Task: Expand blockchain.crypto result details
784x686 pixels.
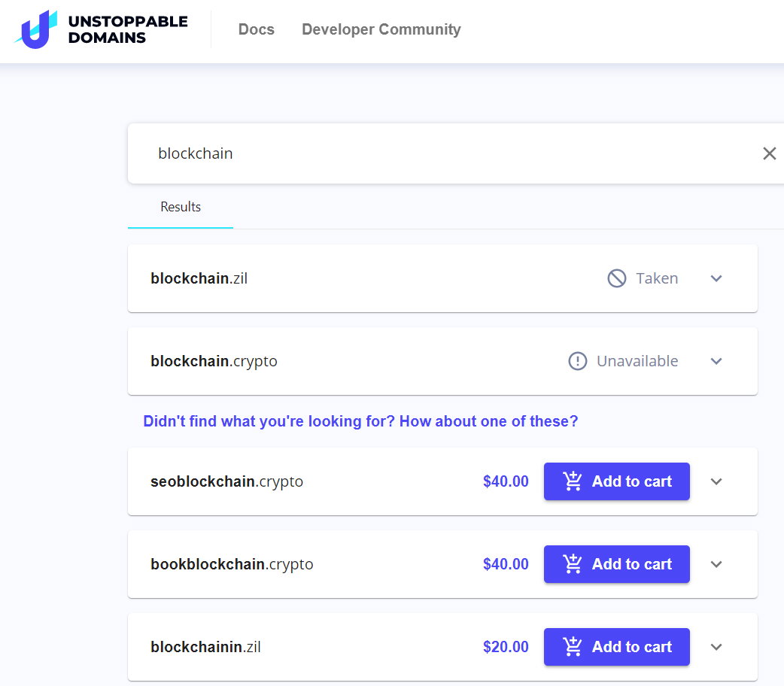Action: 716,361
